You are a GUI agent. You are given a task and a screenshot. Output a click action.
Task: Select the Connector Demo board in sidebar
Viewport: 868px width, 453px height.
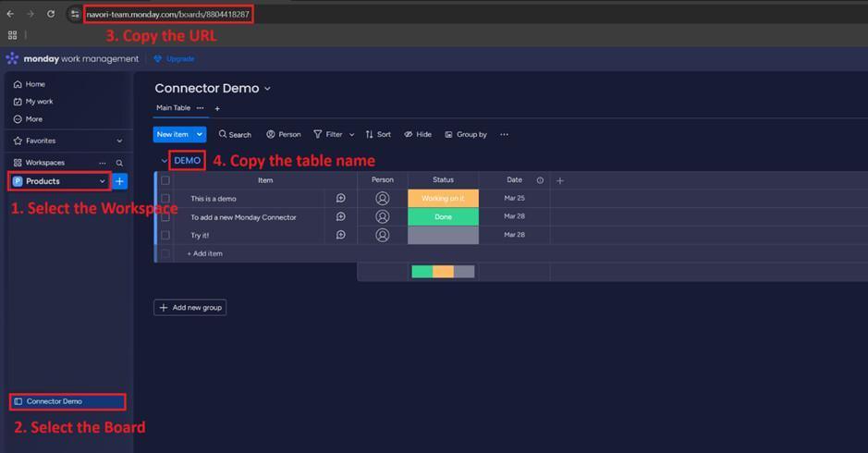pyautogui.click(x=67, y=401)
